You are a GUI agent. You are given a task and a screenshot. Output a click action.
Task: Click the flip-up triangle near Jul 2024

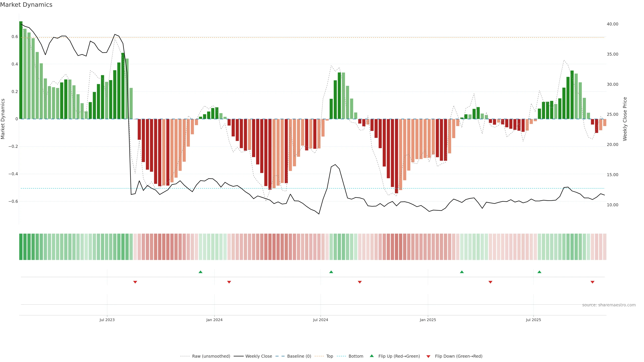point(331,272)
